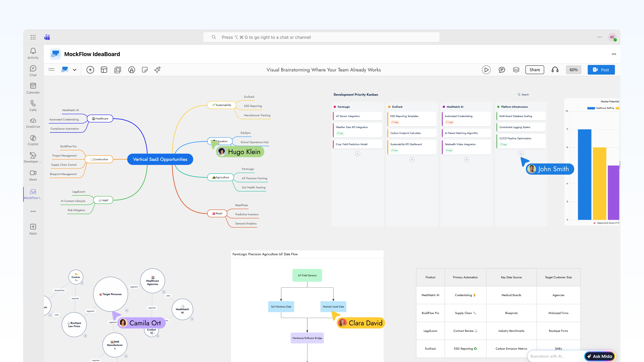Select the Healthcare mind map node
Screen dimensions: 644x362
(100, 118)
